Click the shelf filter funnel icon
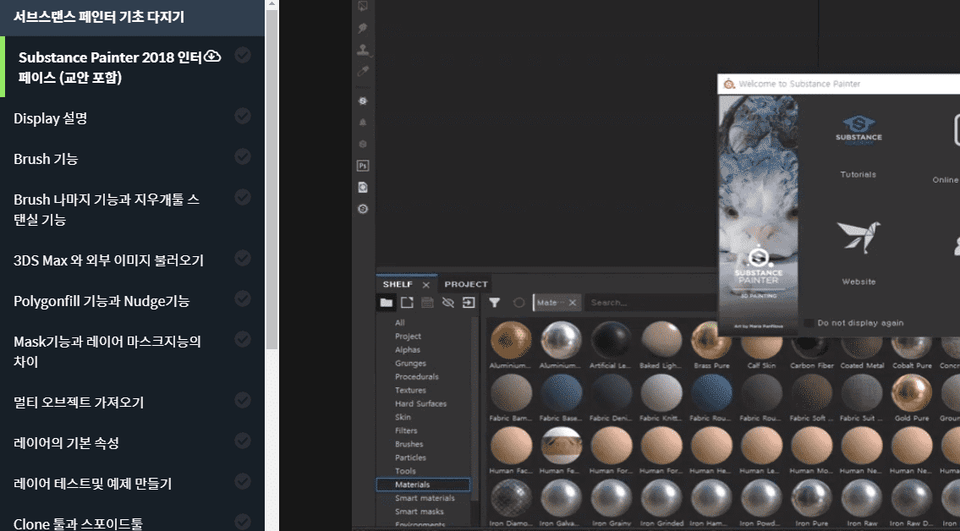This screenshot has width=960, height=531. point(494,302)
